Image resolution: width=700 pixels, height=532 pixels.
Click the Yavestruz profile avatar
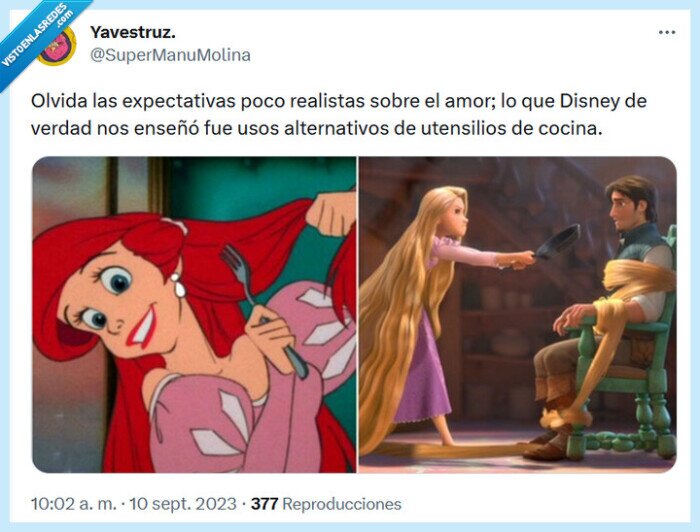pyautogui.click(x=57, y=45)
